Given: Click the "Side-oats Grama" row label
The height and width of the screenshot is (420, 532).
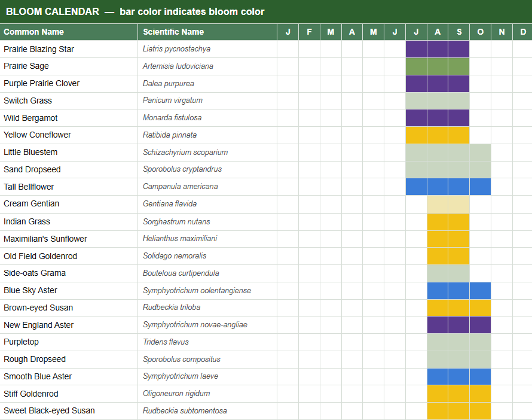Looking at the screenshot, I should tap(35, 273).
